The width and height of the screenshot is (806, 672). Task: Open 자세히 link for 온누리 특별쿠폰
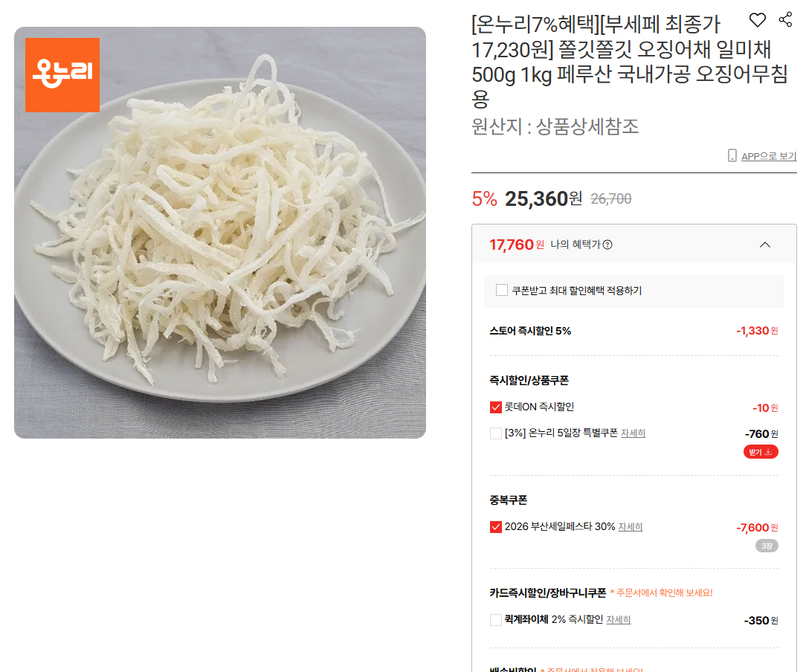633,433
